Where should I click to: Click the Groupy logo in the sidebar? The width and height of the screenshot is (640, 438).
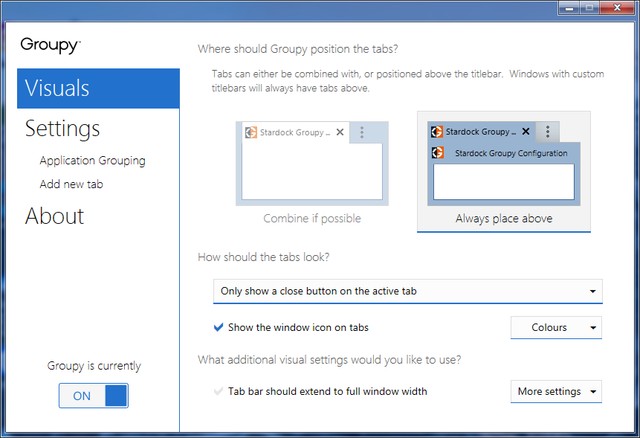[x=50, y=45]
